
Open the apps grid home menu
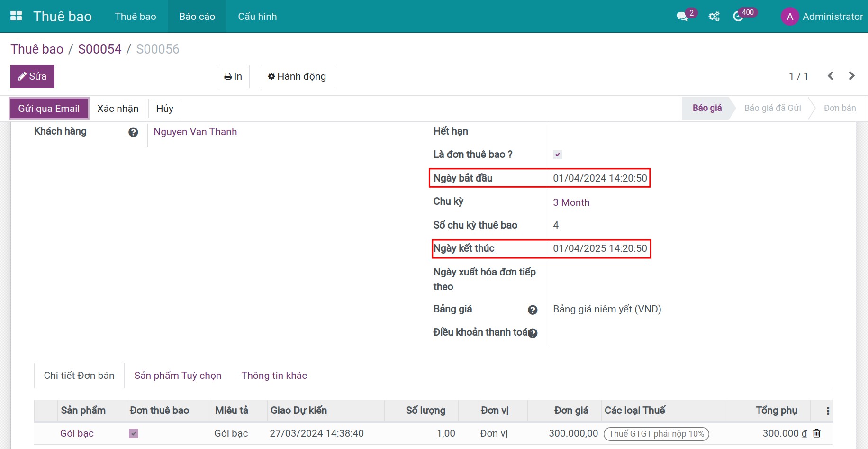coord(16,16)
